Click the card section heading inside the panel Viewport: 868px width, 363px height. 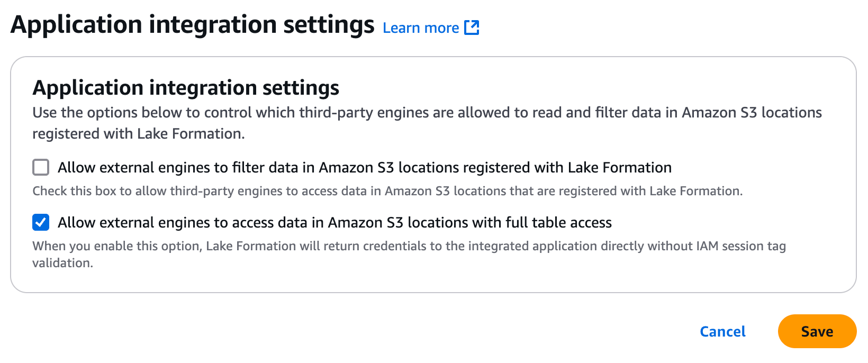(x=186, y=88)
